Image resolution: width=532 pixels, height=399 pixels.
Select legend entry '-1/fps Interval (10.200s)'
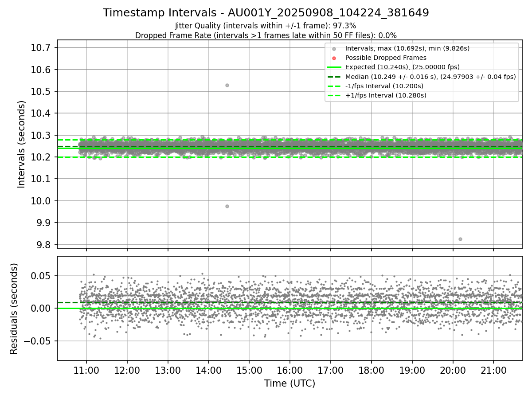tap(384, 86)
